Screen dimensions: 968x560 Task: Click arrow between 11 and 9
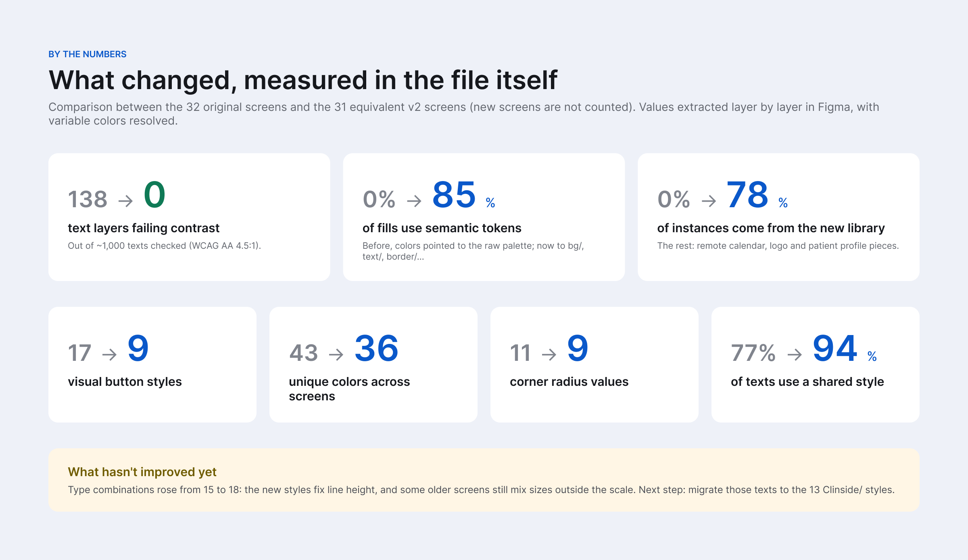point(549,355)
